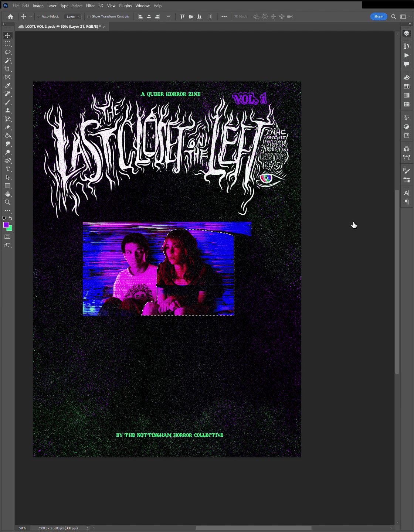Toggle Quick Mask mode
This screenshot has height=532, width=414.
pos(7,237)
